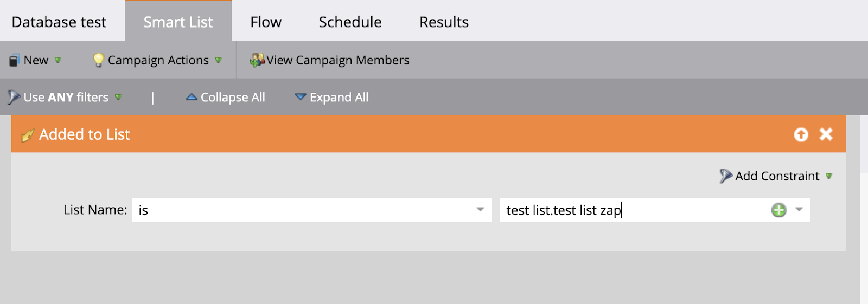Open the 'is' operator dropdown arrow
The image size is (868, 304).
[480, 210]
